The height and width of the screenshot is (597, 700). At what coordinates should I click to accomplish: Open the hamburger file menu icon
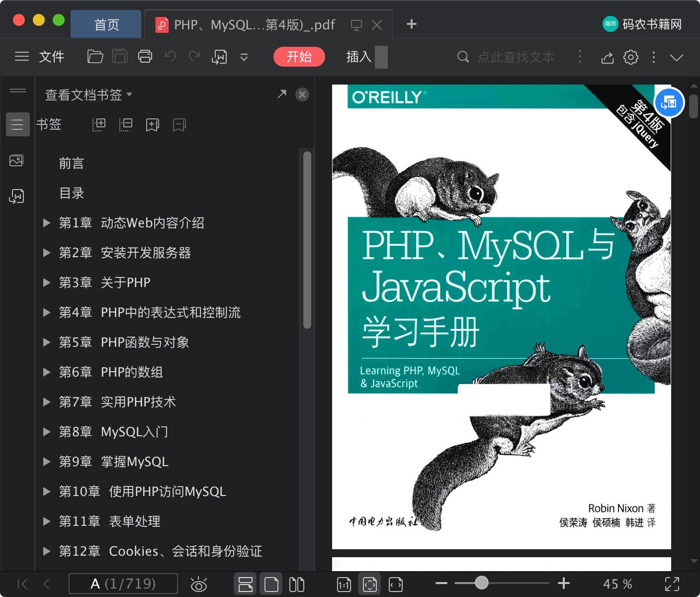pyautogui.click(x=22, y=57)
